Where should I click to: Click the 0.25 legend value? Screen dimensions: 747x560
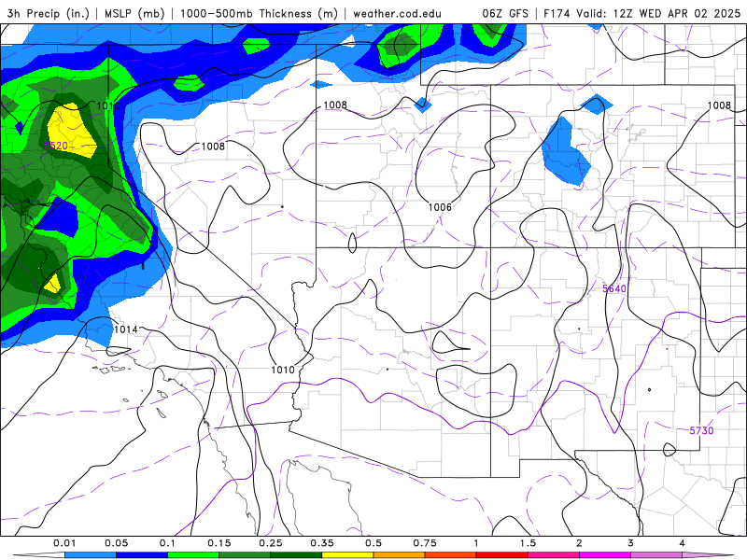click(x=271, y=543)
